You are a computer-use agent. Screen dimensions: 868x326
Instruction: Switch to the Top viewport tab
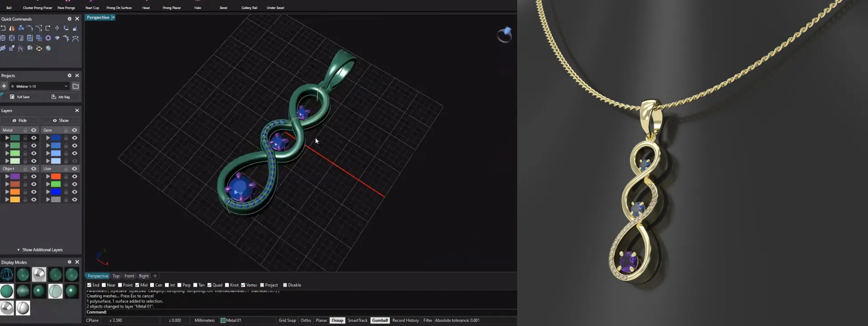coord(116,276)
